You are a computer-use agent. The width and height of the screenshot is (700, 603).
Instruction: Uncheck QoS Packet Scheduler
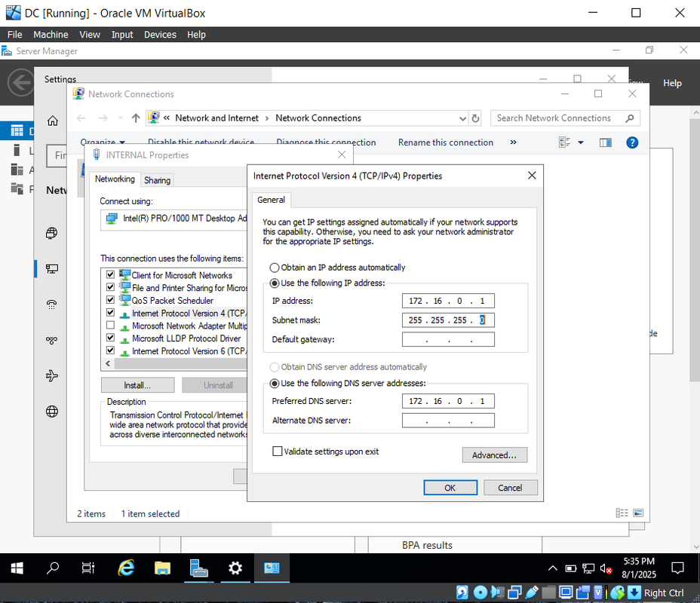(110, 299)
